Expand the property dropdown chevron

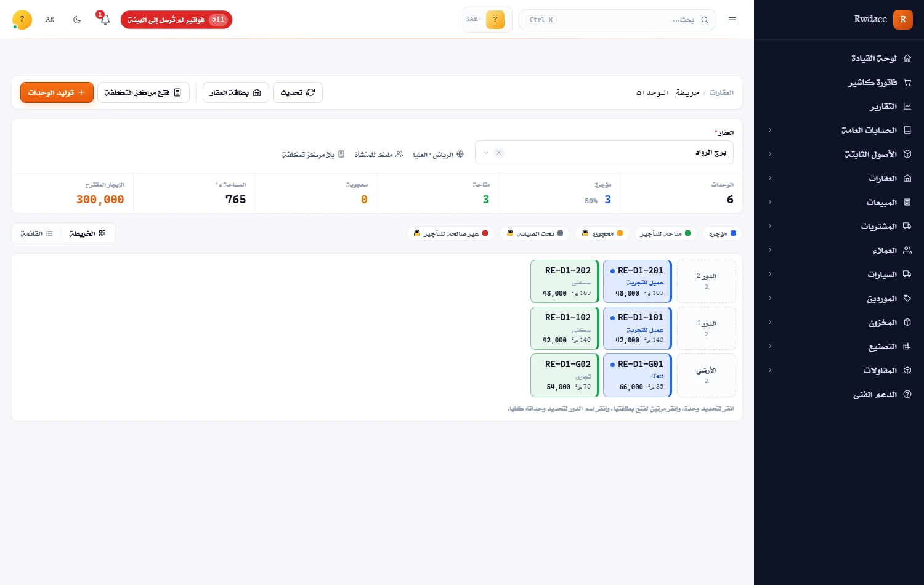click(486, 153)
